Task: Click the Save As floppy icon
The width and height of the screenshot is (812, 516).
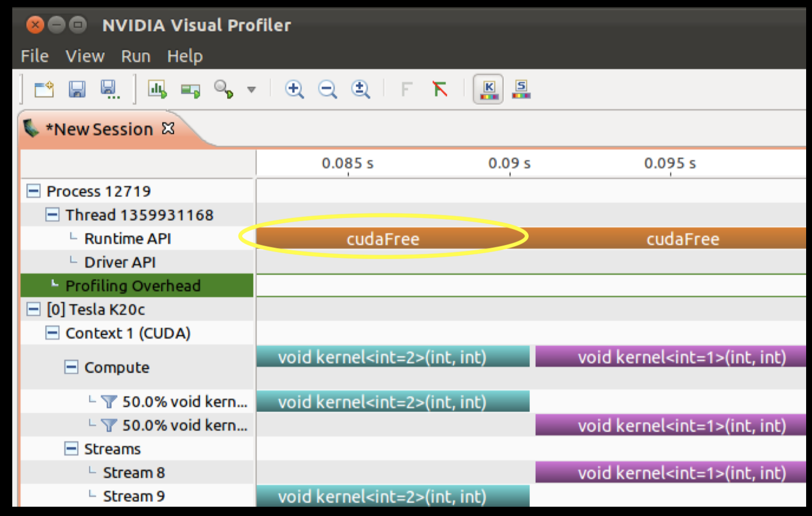Action: pos(110,90)
